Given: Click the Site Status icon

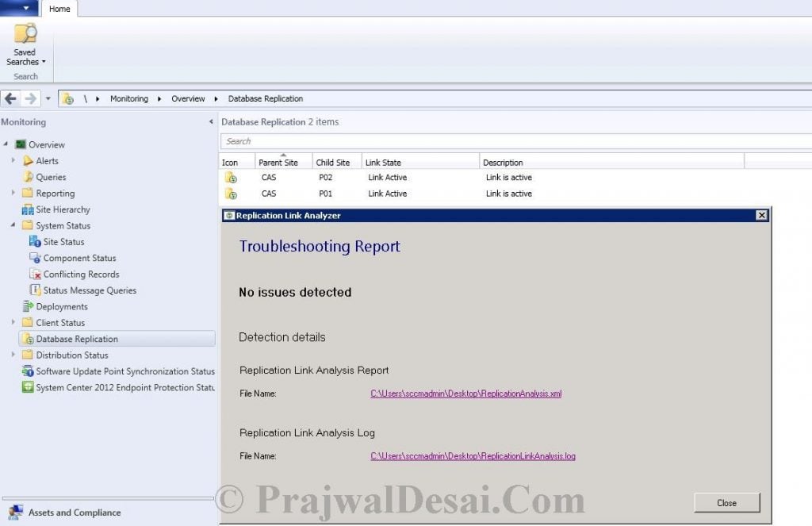Looking at the screenshot, I should point(35,241).
